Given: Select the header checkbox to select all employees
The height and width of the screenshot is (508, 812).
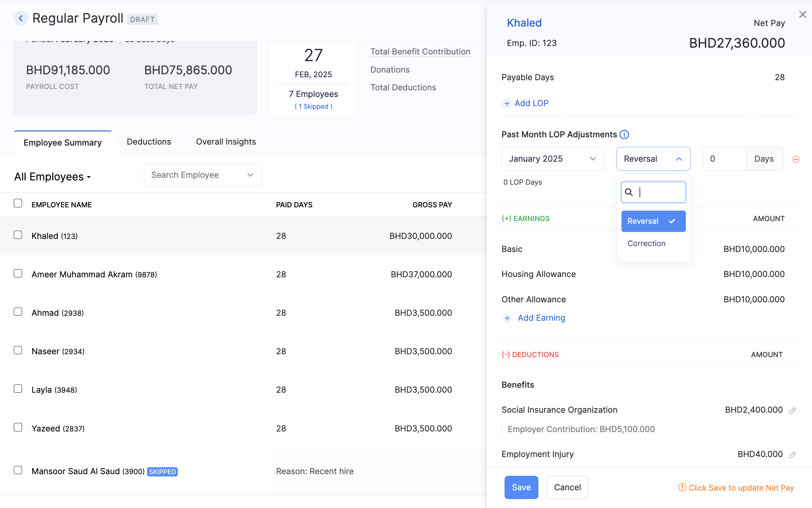Looking at the screenshot, I should pyautogui.click(x=17, y=203).
